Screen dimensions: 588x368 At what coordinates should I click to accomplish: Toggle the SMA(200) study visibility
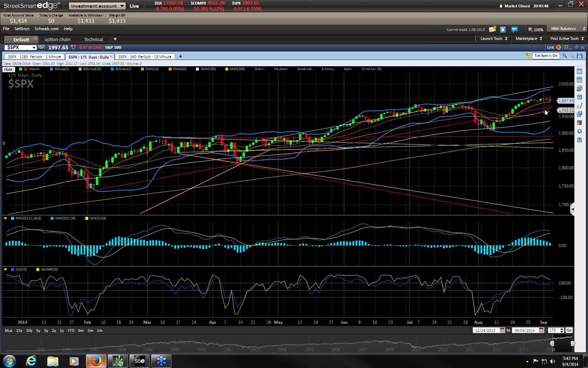[237, 69]
